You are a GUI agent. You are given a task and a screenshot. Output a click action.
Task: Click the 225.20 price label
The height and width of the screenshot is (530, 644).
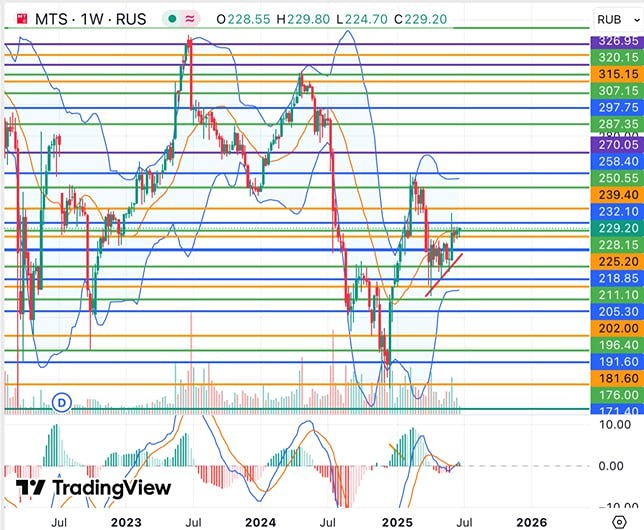click(x=617, y=262)
